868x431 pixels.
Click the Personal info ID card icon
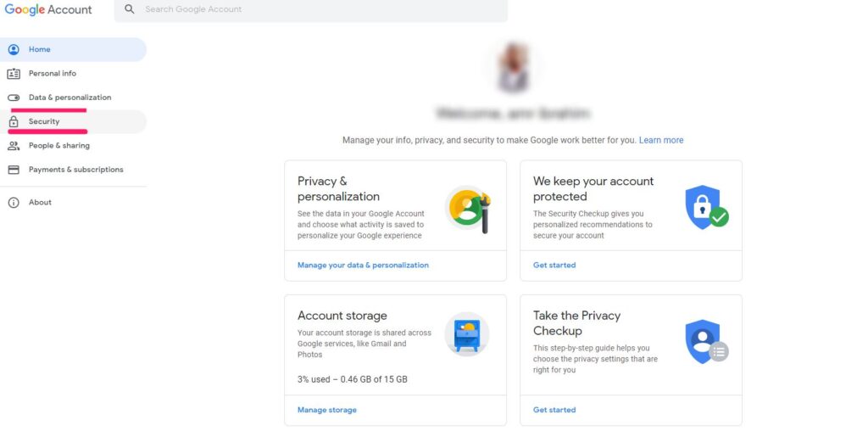[x=13, y=73]
